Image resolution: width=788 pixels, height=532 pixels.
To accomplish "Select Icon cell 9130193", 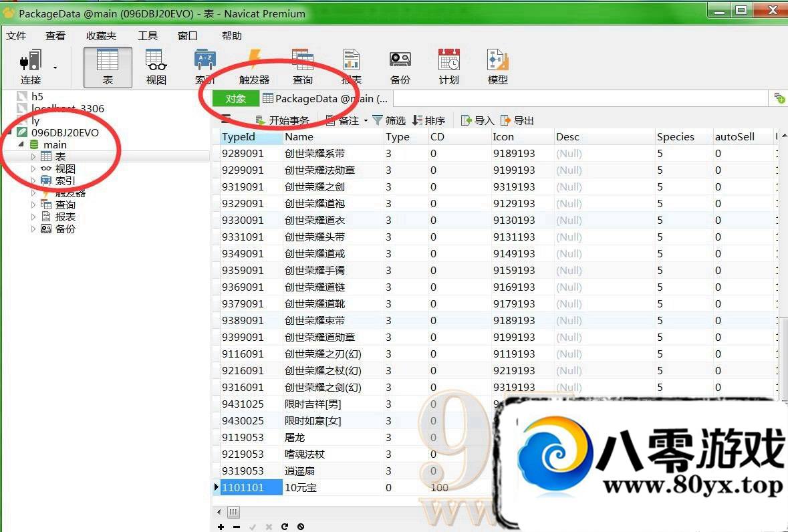I will [x=523, y=220].
